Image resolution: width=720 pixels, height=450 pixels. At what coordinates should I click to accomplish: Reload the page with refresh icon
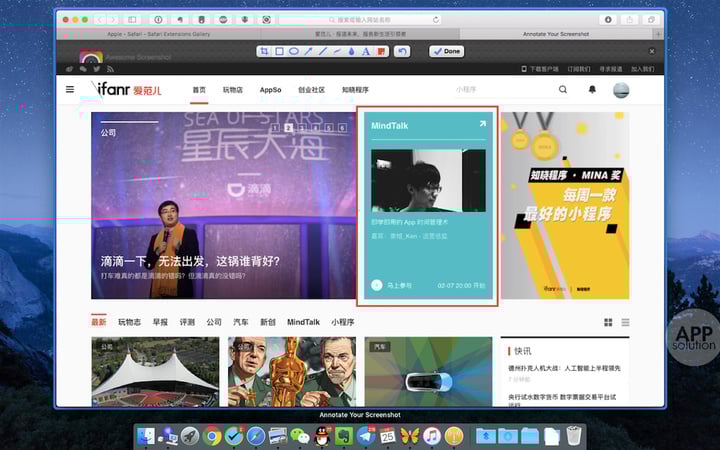pos(436,20)
